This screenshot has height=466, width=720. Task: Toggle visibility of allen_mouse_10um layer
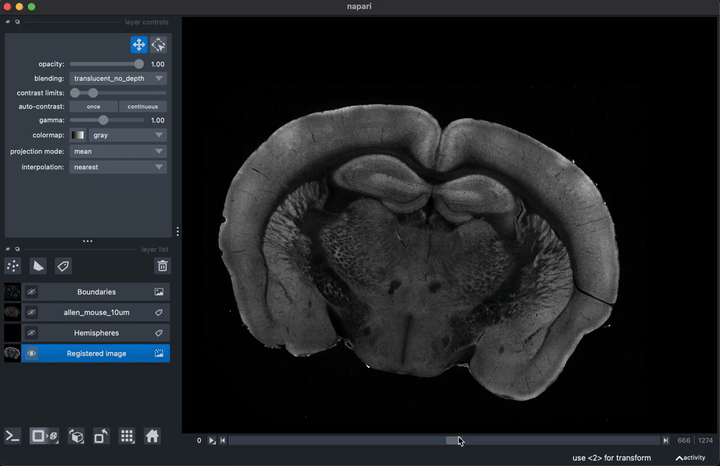(31, 312)
